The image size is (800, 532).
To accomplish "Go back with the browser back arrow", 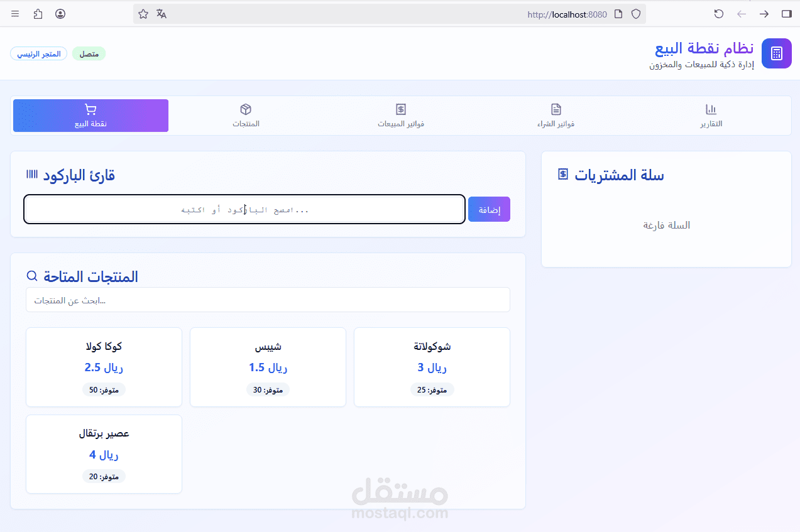I will point(742,14).
